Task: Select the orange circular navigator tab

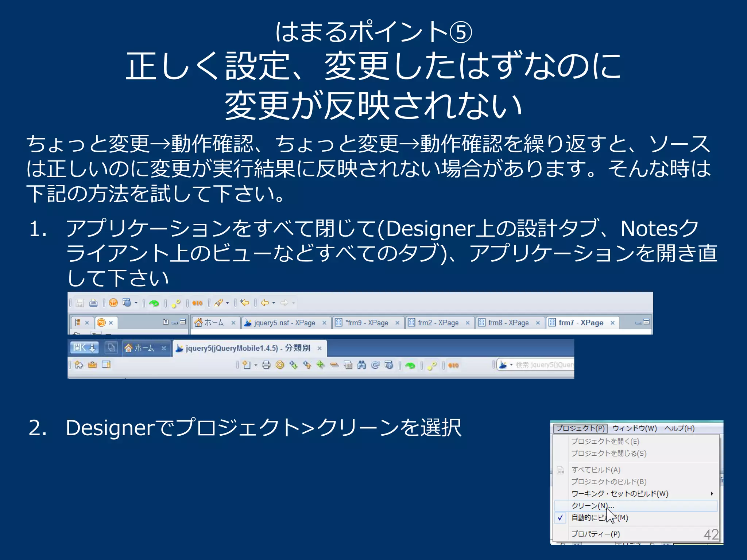Action: pos(101,322)
